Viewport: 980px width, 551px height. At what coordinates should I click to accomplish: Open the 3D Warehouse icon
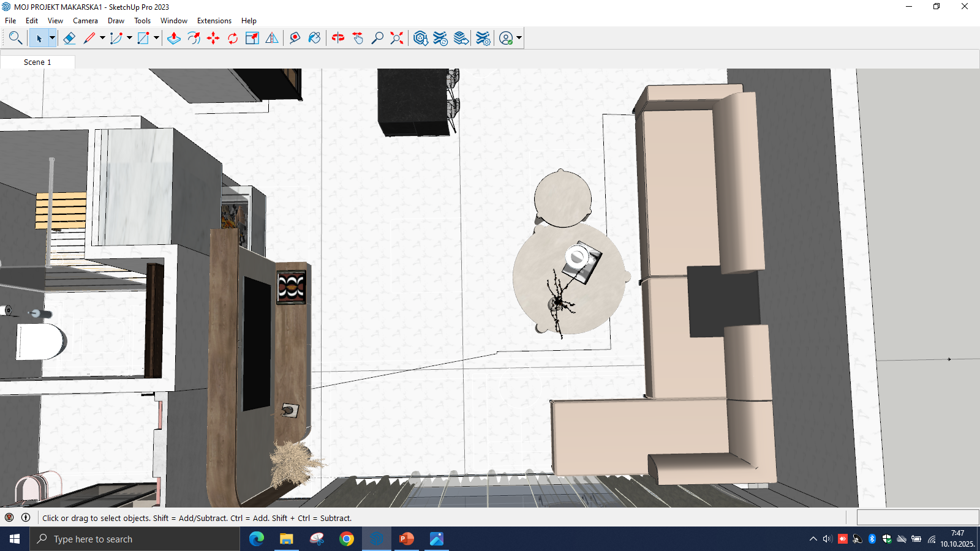click(420, 38)
